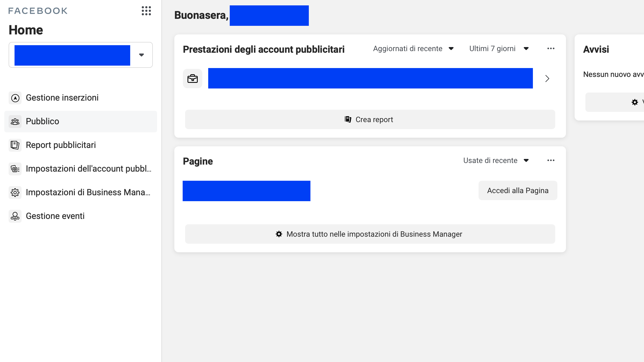
Task: Click the Report pubblicitari document icon
Action: [x=15, y=145]
